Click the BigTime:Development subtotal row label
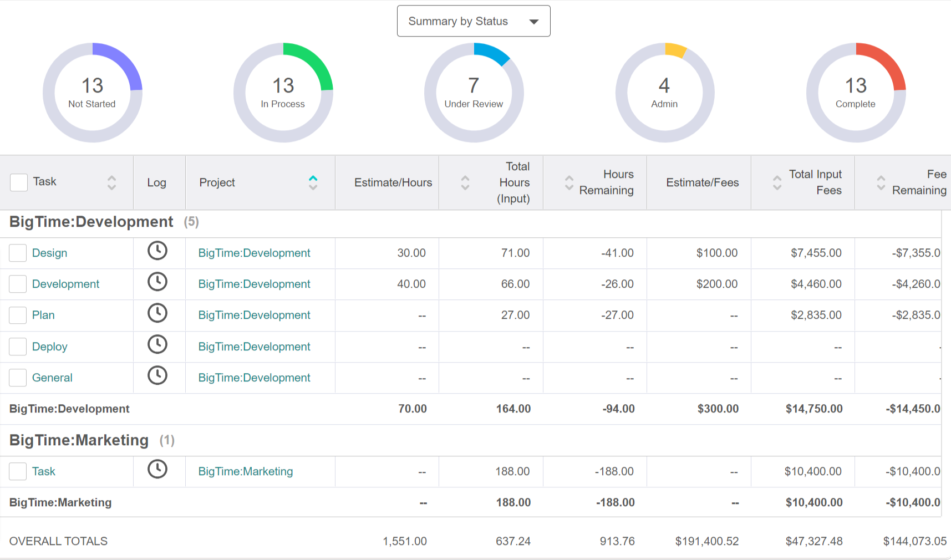The image size is (951, 560). tap(69, 409)
